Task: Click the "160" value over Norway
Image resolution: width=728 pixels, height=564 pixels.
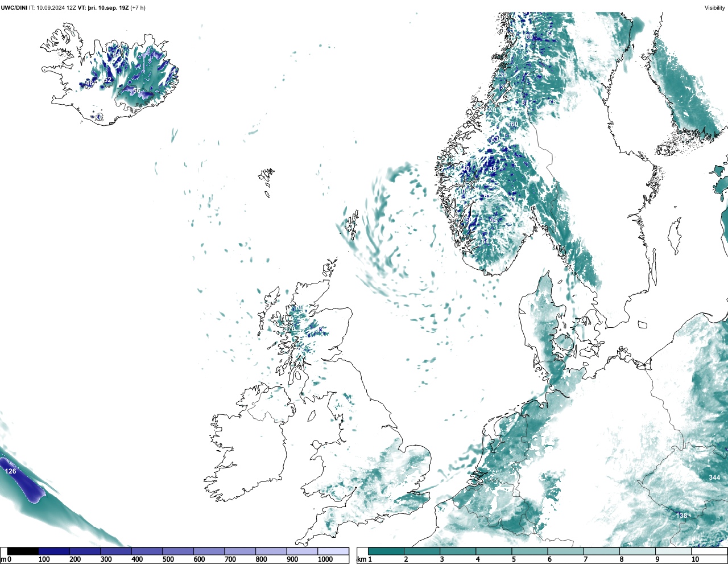Action: (513, 124)
